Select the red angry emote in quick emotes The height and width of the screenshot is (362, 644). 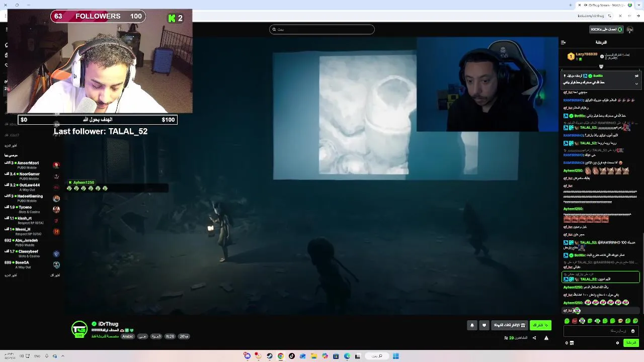coord(575,321)
